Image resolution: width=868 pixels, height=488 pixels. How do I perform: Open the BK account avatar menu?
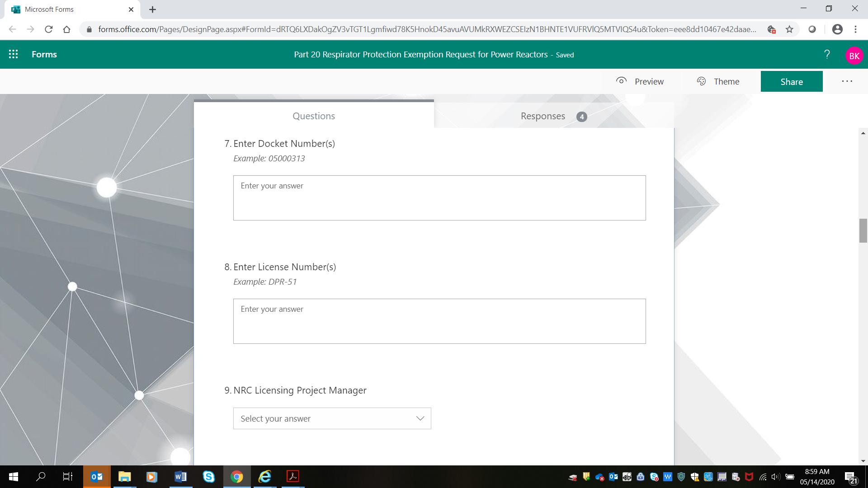[854, 56]
